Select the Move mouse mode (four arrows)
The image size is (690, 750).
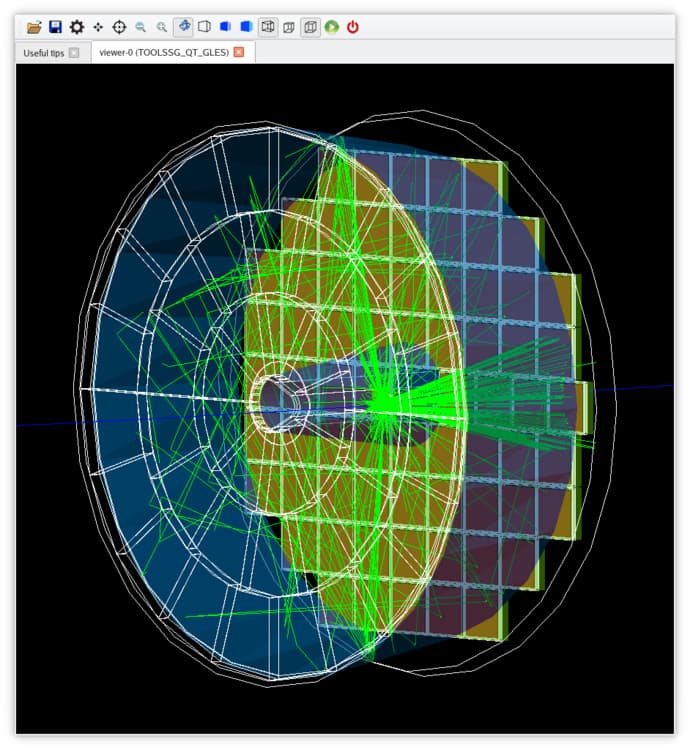pos(98,27)
